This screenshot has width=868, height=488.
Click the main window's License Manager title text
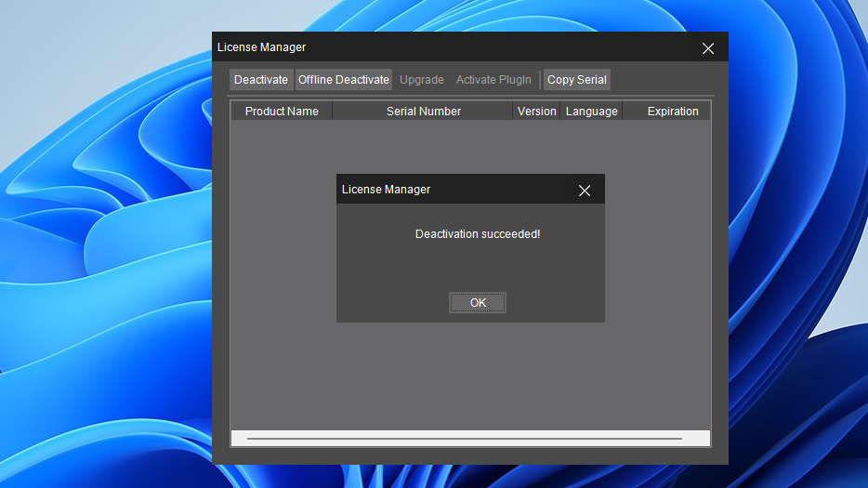262,47
